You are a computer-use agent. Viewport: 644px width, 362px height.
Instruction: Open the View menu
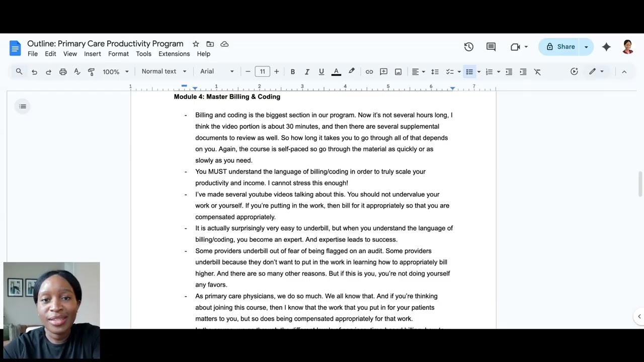pyautogui.click(x=70, y=54)
